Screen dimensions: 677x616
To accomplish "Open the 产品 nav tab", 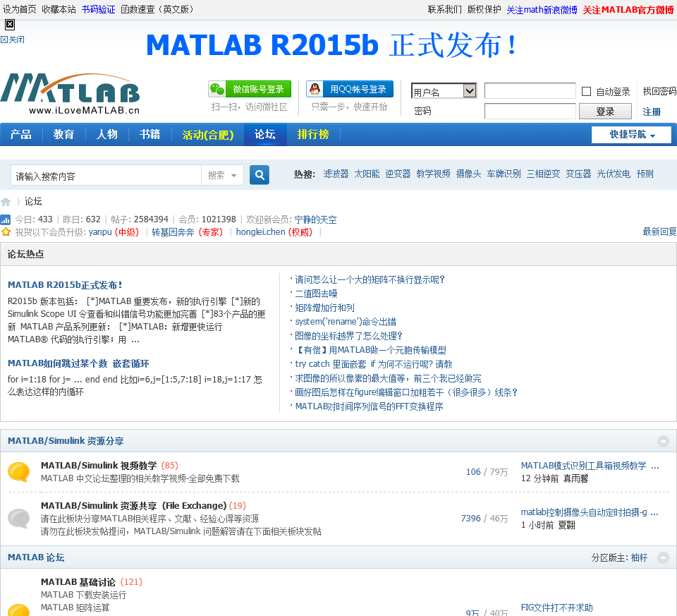I will pyautogui.click(x=20, y=134).
